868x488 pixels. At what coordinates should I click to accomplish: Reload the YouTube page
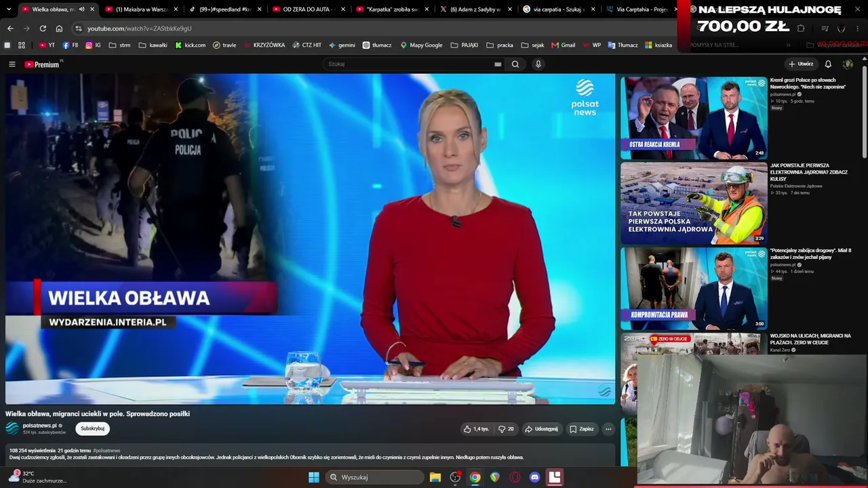[x=43, y=28]
